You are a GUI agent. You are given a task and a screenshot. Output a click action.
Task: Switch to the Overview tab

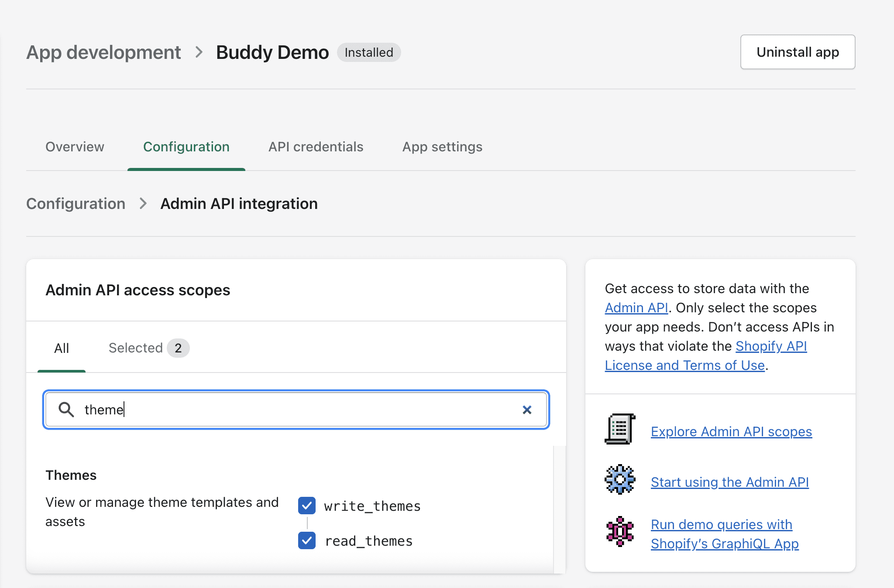click(x=75, y=146)
